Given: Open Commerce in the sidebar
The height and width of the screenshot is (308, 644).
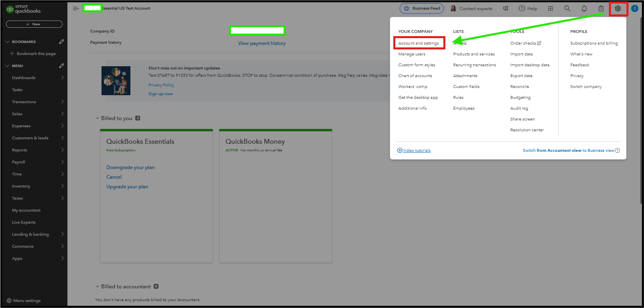Looking at the screenshot, I should tap(22, 247).
